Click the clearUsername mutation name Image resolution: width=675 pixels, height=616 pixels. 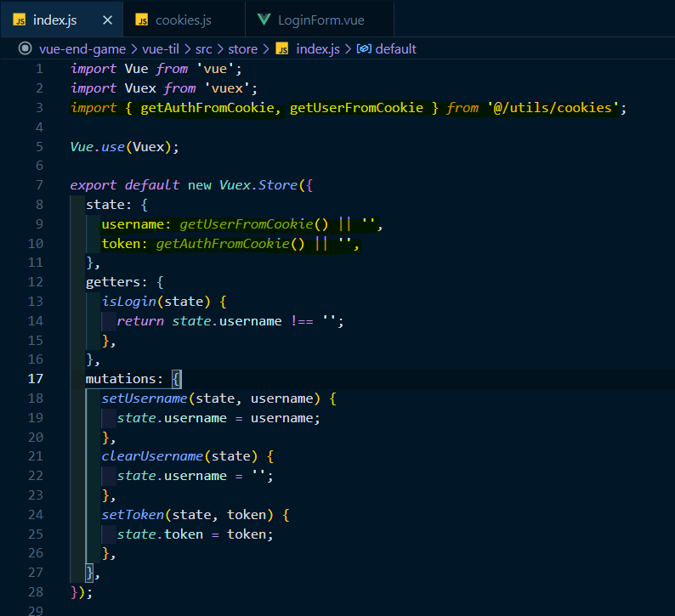tap(152, 456)
